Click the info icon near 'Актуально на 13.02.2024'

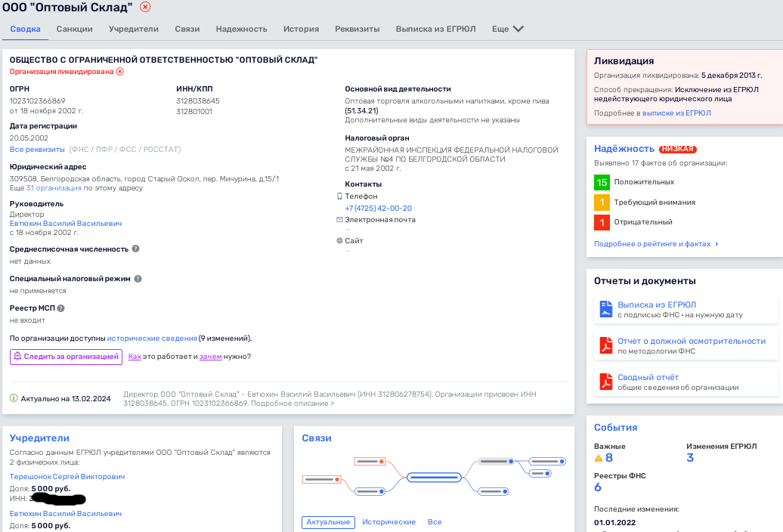pos(14,398)
